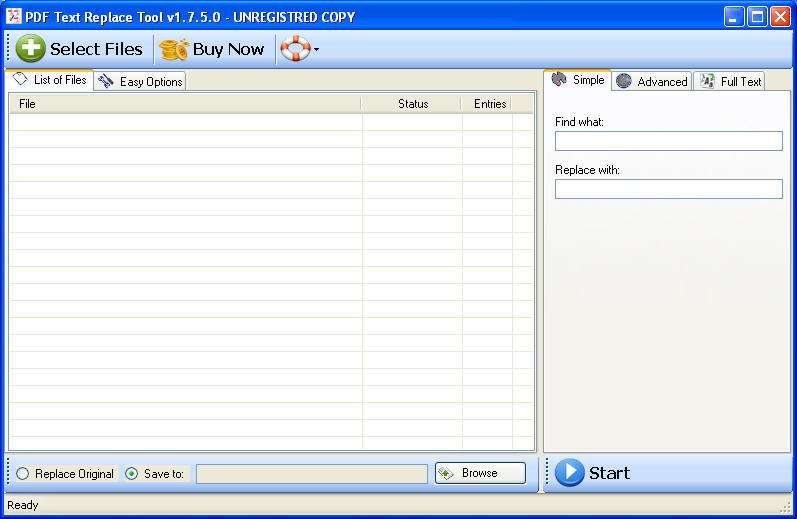797x519 pixels.
Task: Open the Full Text tab
Action: (x=729, y=81)
